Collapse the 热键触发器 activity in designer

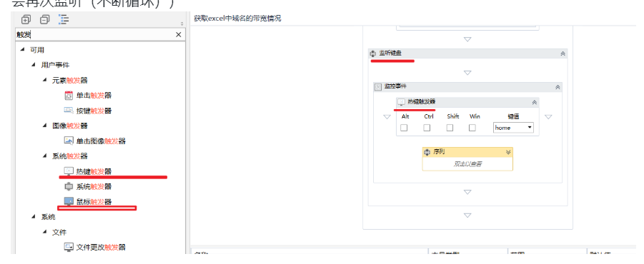click(535, 102)
